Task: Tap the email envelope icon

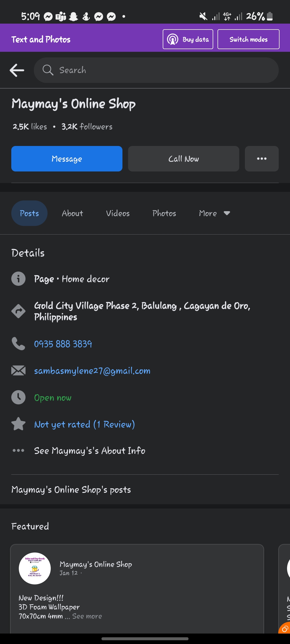Action: click(x=18, y=371)
